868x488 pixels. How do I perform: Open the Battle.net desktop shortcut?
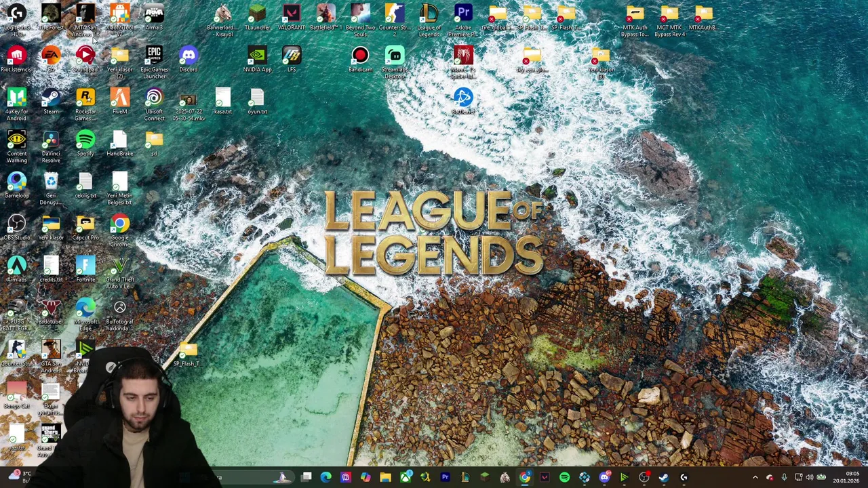(463, 102)
